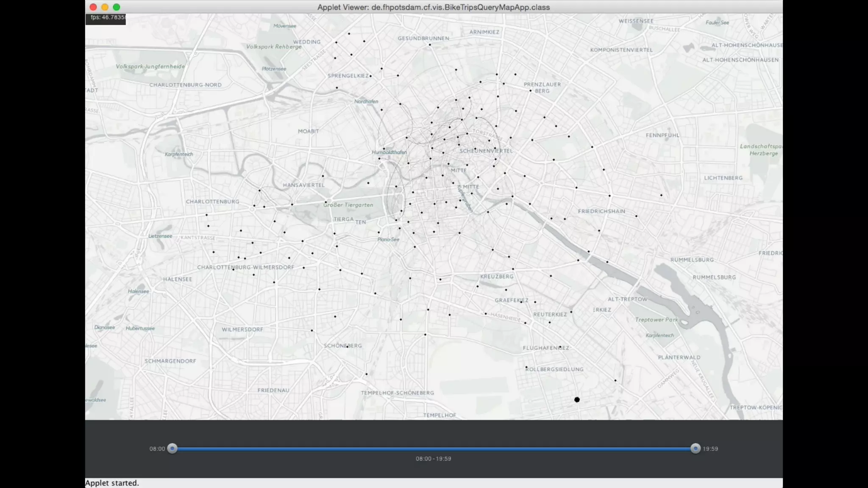Click the MOABIT district label
This screenshot has height=488, width=868.
click(308, 131)
